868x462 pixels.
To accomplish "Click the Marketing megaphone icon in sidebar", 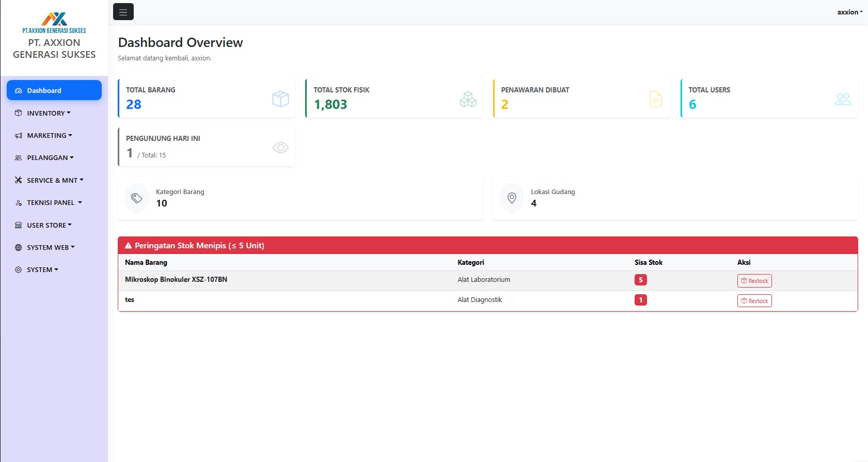I will point(19,136).
